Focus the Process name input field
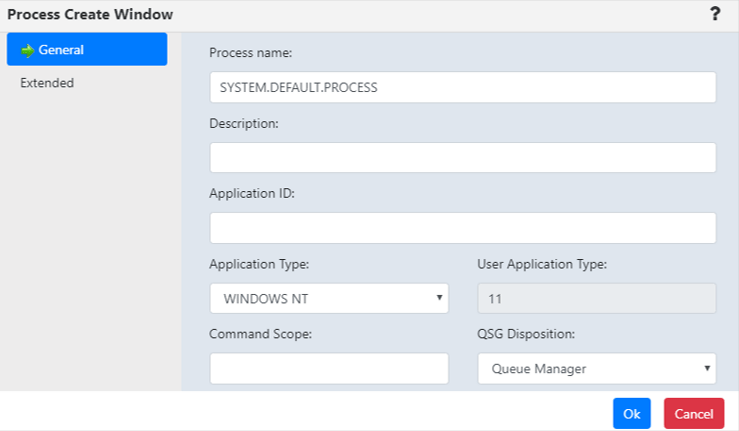Image resolution: width=739 pixels, height=431 pixels. tap(462, 87)
